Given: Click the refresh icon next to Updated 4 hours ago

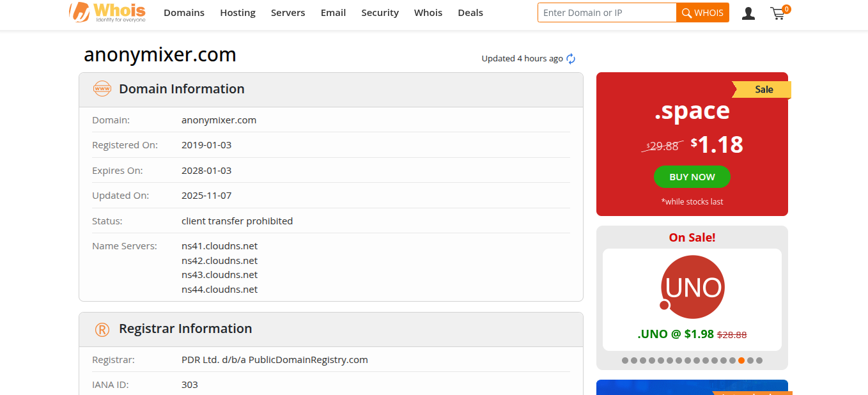Looking at the screenshot, I should [570, 58].
